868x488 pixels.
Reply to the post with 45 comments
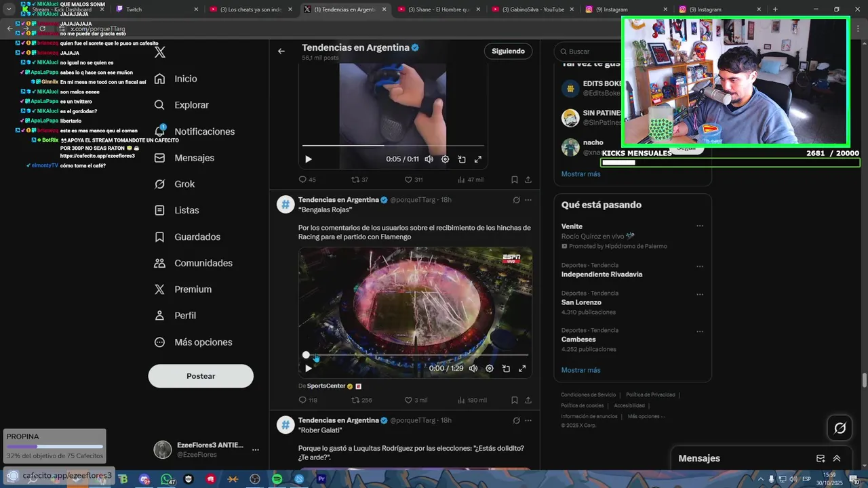pyautogui.click(x=307, y=180)
